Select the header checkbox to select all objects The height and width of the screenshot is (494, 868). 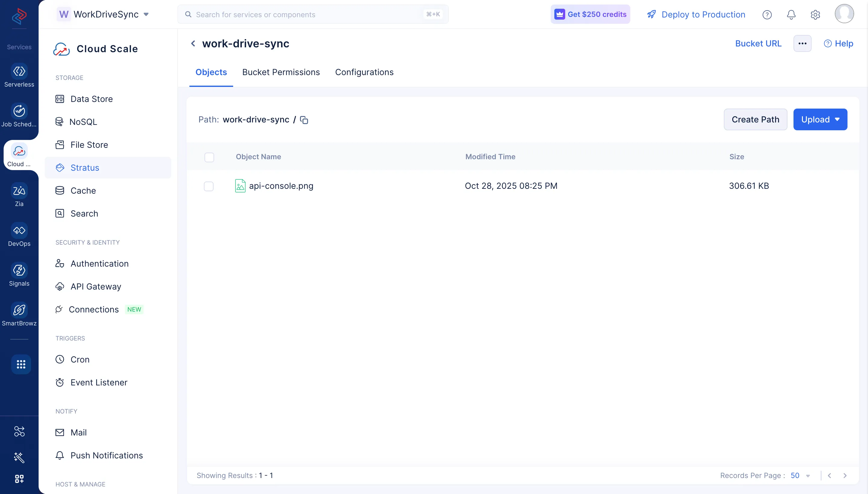click(x=209, y=157)
